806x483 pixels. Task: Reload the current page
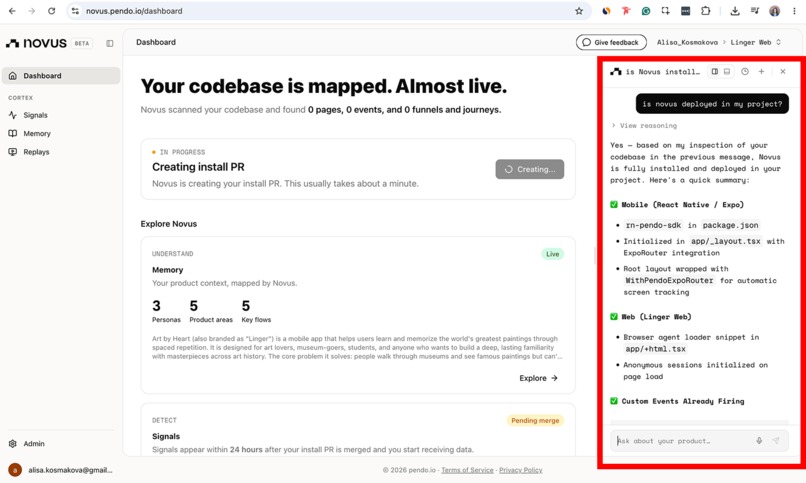(x=51, y=11)
